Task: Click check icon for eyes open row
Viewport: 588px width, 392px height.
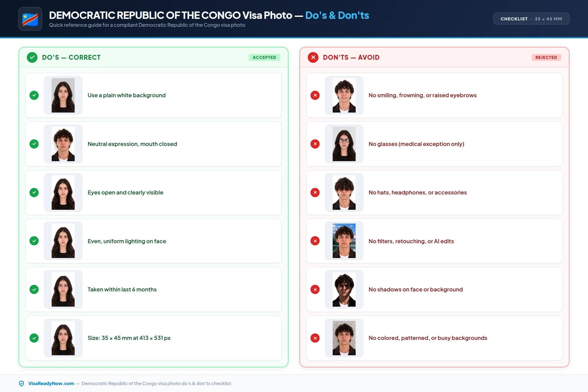Action: pos(34,193)
